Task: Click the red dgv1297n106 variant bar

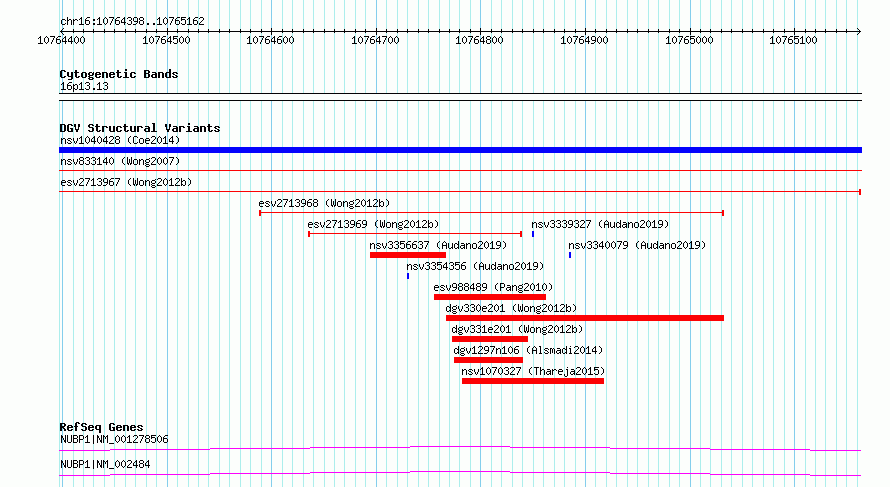Action: click(x=488, y=360)
